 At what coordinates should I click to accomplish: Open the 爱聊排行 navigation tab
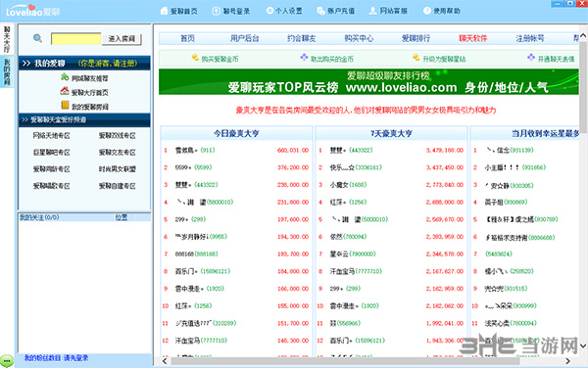[416, 38]
